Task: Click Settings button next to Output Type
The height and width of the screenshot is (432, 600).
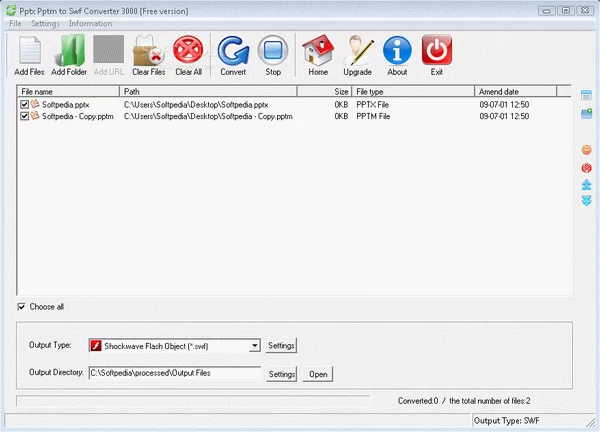Action: click(x=281, y=346)
